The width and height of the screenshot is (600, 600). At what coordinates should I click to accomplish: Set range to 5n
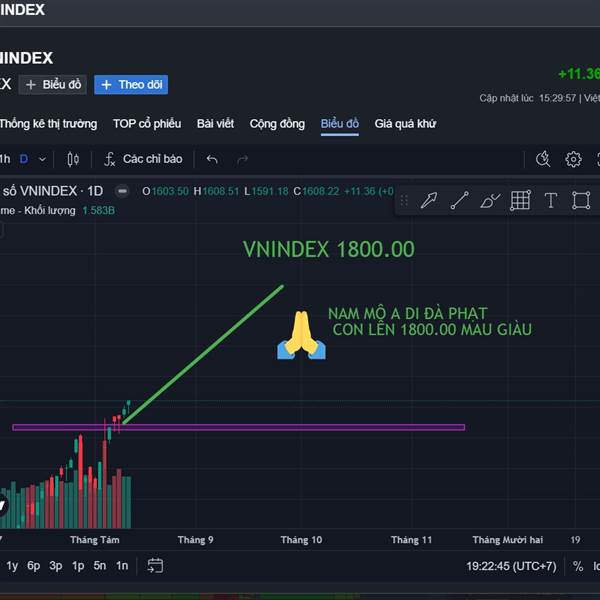[x=100, y=566]
